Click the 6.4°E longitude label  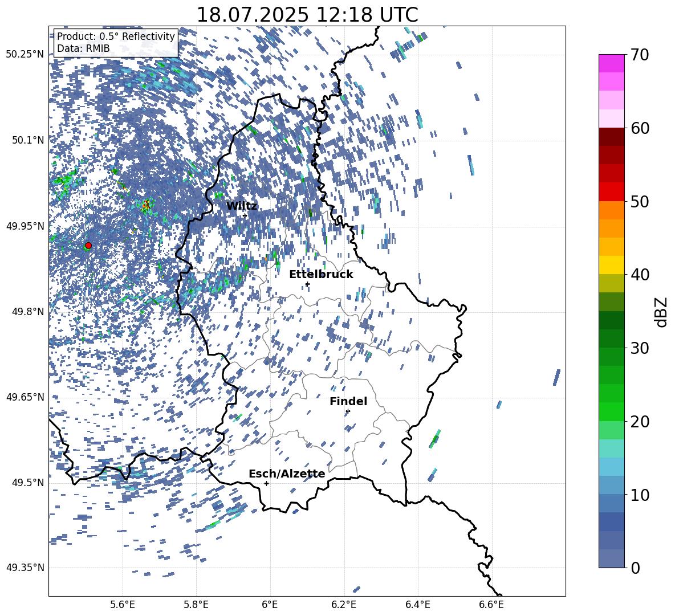pos(417,605)
